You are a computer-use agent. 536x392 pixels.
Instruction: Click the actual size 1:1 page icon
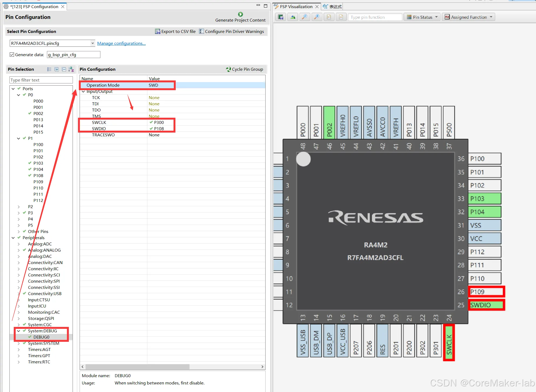tap(329, 17)
